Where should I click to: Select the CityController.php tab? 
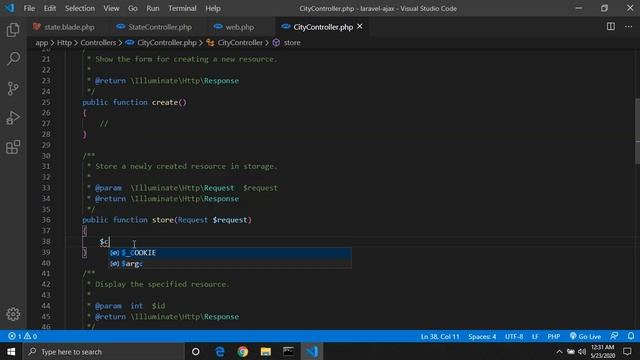coord(322,27)
